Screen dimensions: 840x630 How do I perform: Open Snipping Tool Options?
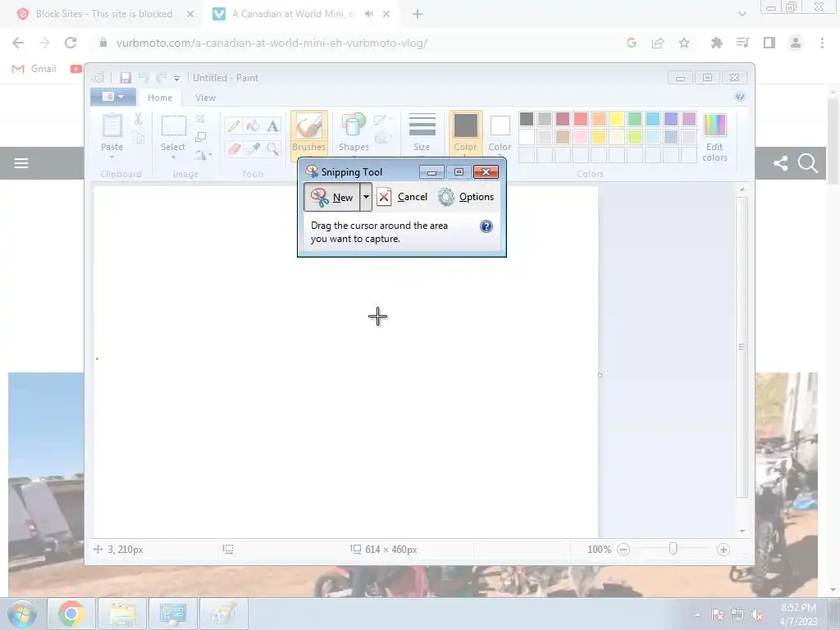point(466,197)
